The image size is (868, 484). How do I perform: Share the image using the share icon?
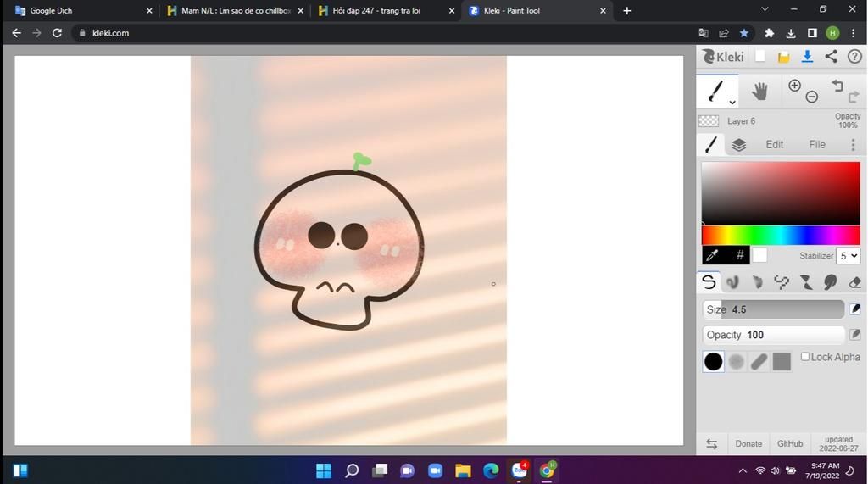(831, 57)
